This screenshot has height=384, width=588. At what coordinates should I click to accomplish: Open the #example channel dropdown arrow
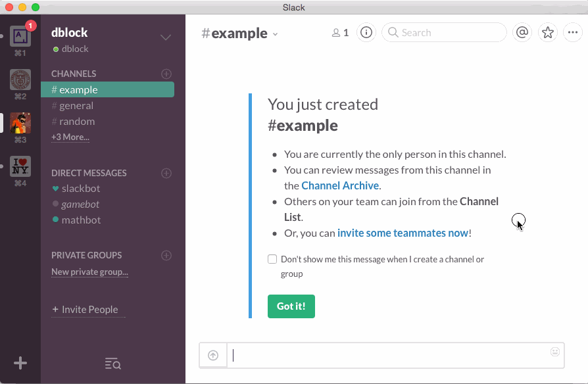click(275, 34)
